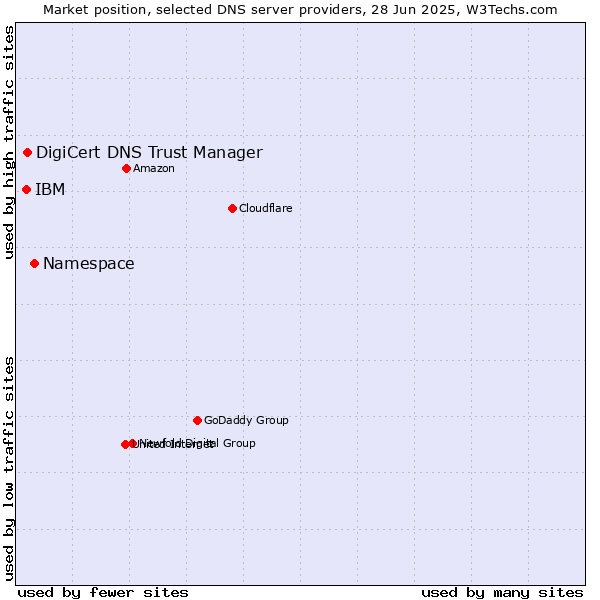Click the 'used by low traffic sites' axis label
The height and width of the screenshot is (600, 600).
click(x=8, y=469)
